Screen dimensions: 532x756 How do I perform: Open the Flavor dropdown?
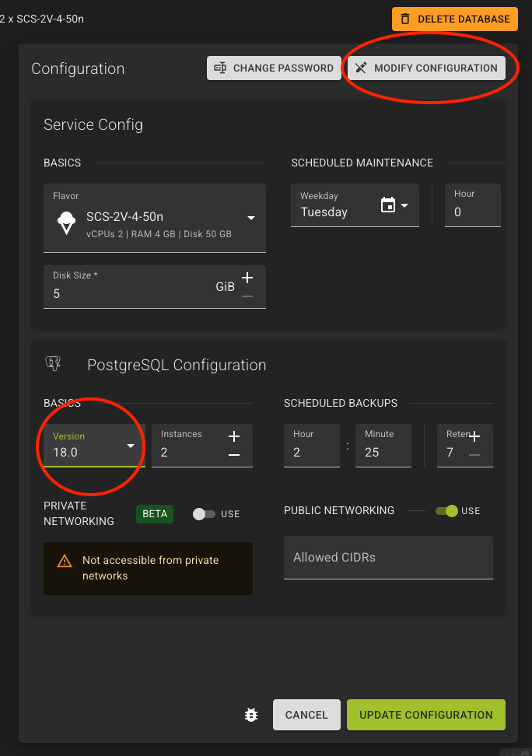pyautogui.click(x=154, y=218)
